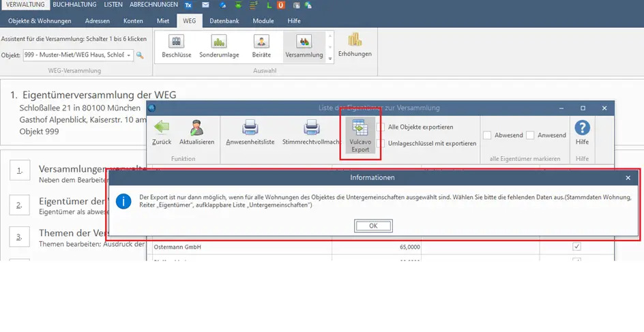The image size is (644, 332).
Task: Click the grey document icon in the top bar
Action: tap(296, 5)
